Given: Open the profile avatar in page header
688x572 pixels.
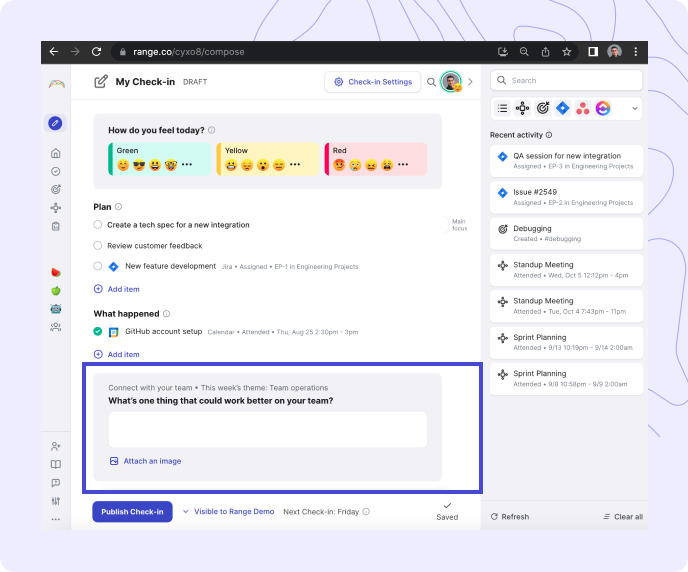Looking at the screenshot, I should (451, 82).
